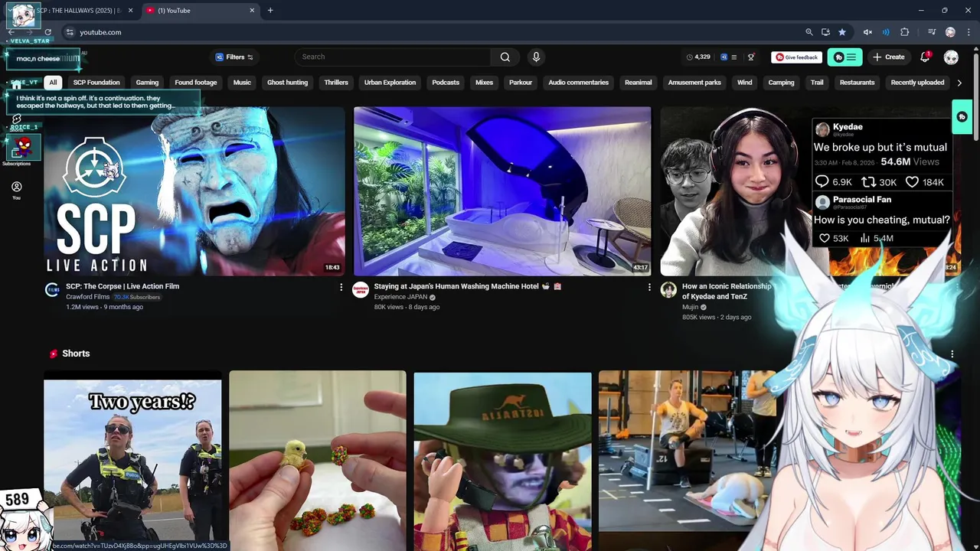
Task: Select the Music chip
Action: pos(242,83)
